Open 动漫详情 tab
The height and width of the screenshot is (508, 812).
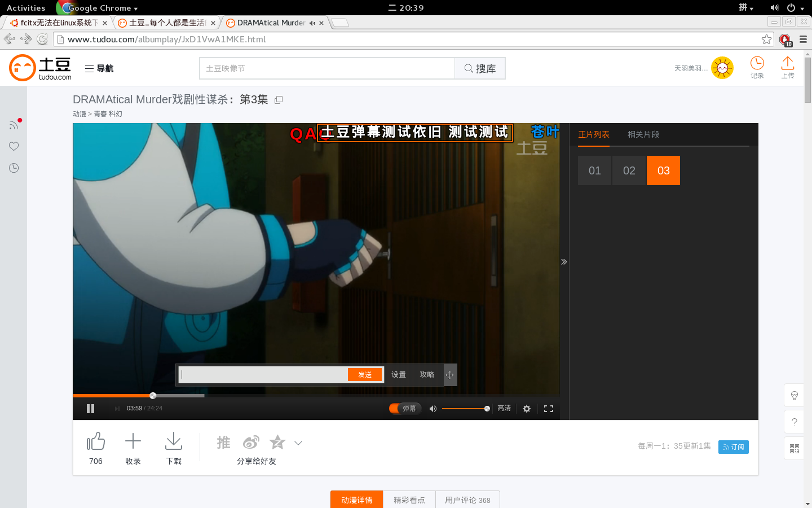(356, 500)
